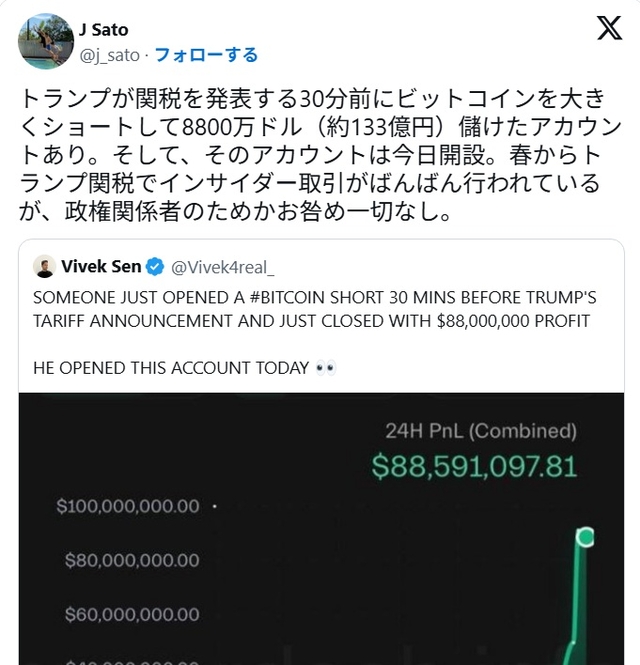
Task: Open the J Sato display name
Action: [103, 30]
